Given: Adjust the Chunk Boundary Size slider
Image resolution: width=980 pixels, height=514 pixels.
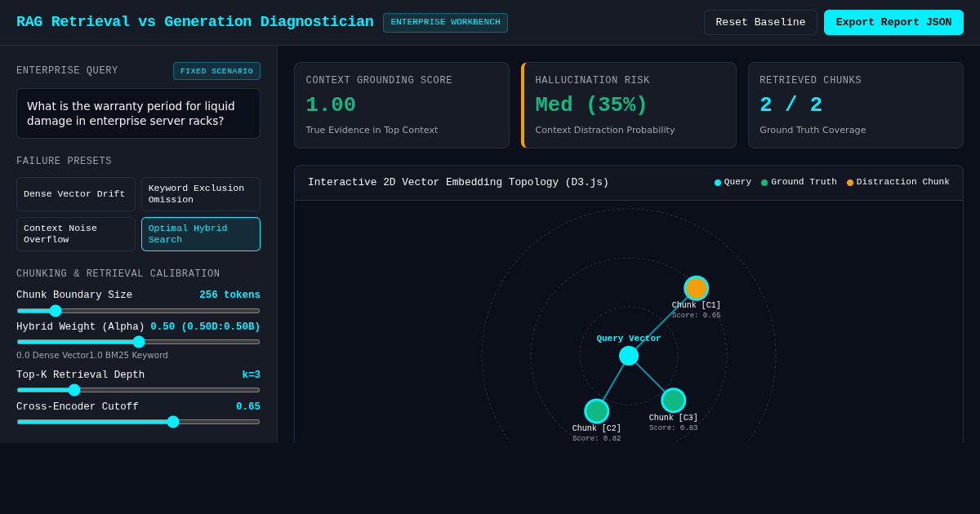Looking at the screenshot, I should point(138,311).
